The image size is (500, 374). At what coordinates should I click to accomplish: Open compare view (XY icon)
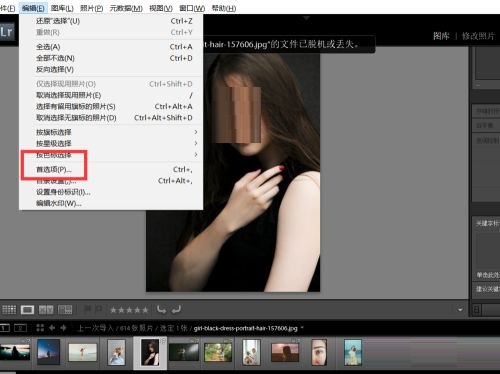pos(46,310)
